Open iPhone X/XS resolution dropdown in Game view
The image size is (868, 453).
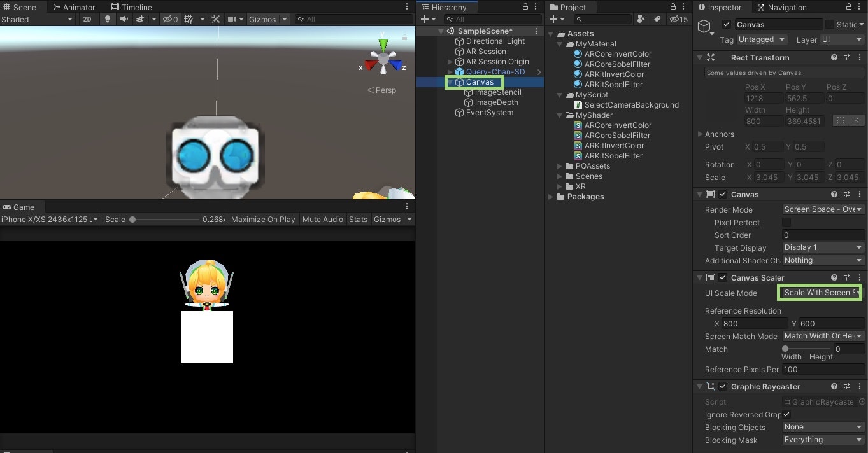(x=50, y=220)
